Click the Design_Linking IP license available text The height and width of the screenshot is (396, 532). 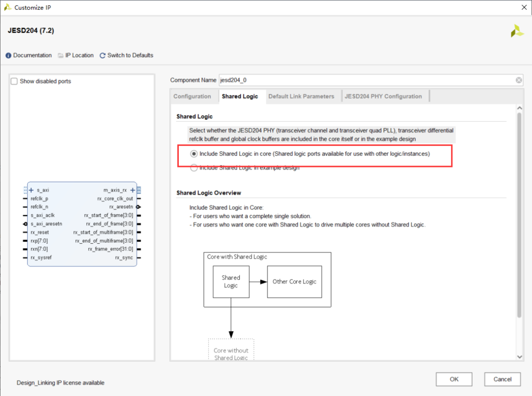point(61,383)
